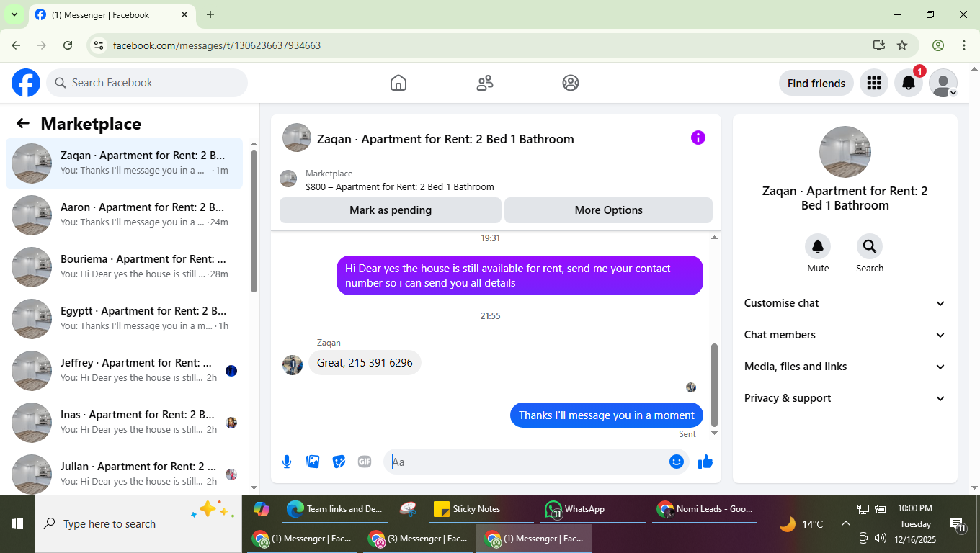Click Windows taskbar search box

coord(138,523)
